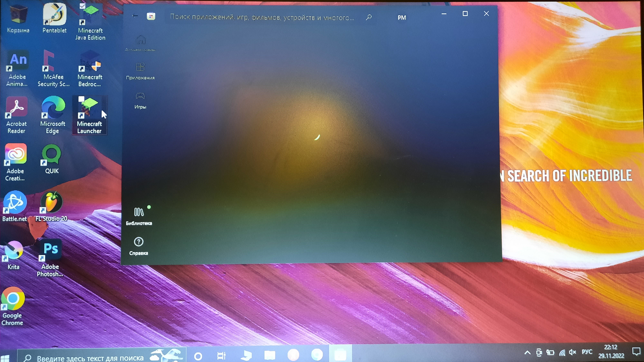
Task: Switch to the Игры section in Store
Action: (x=140, y=101)
